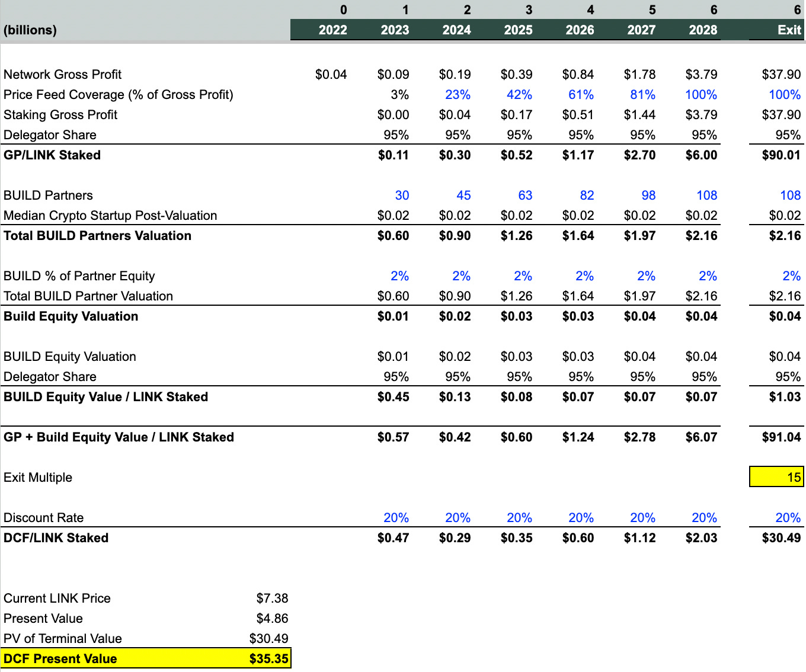Click GP + Build Equity Value / LINK Staked label
Screen dimensions: 806x672
click(x=119, y=437)
